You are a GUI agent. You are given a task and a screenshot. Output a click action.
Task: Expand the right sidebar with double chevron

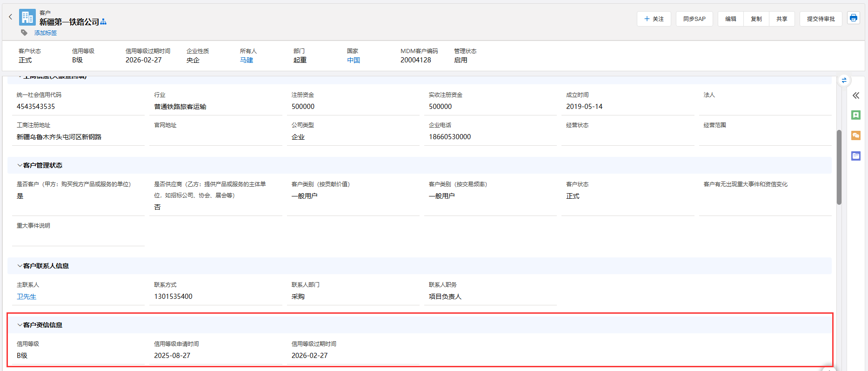[855, 95]
